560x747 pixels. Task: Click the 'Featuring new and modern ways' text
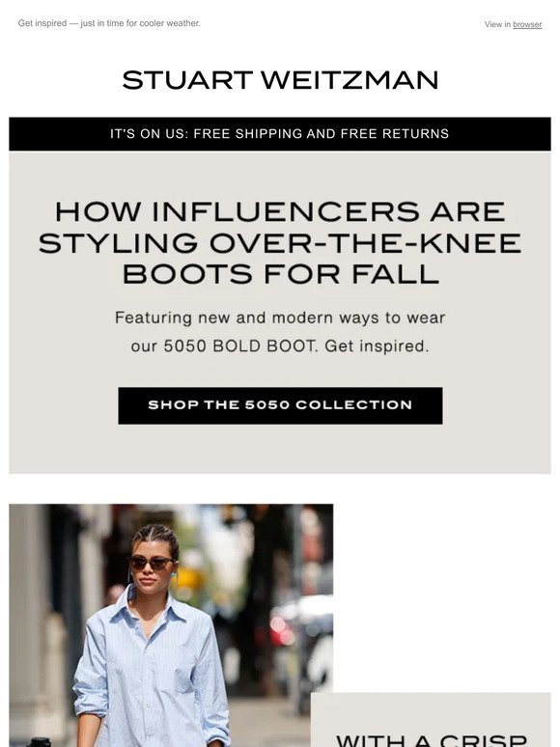coord(280,318)
